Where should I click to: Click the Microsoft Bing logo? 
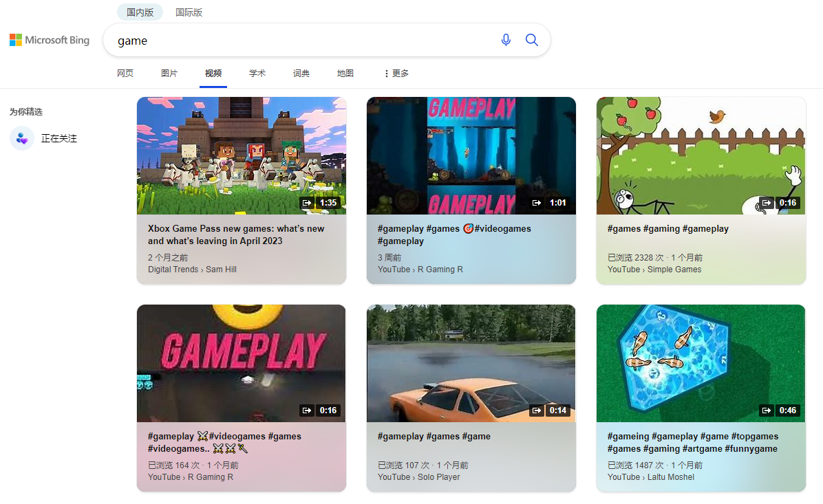(x=50, y=40)
